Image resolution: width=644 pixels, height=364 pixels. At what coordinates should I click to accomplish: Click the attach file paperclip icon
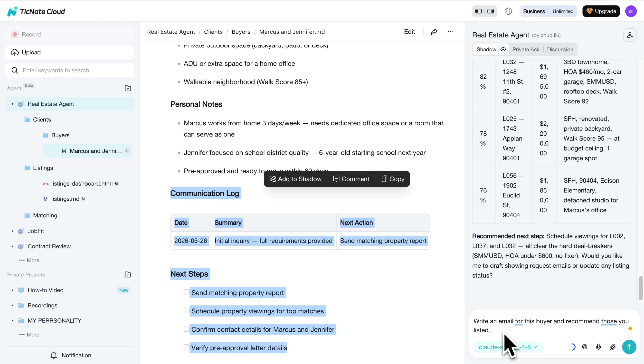pos(613,347)
